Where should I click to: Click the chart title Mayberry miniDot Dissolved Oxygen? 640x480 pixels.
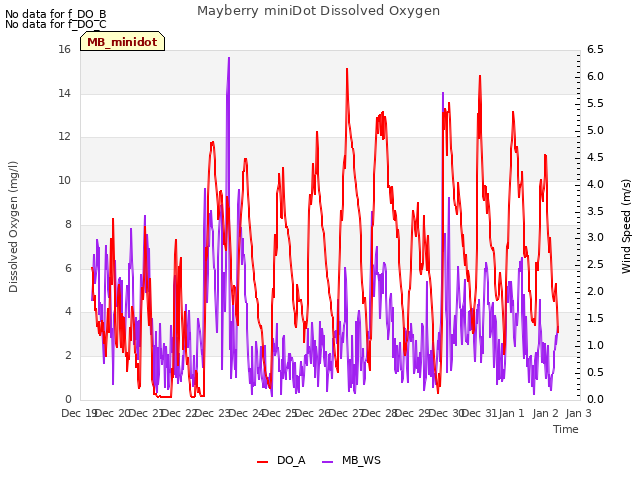point(318,11)
